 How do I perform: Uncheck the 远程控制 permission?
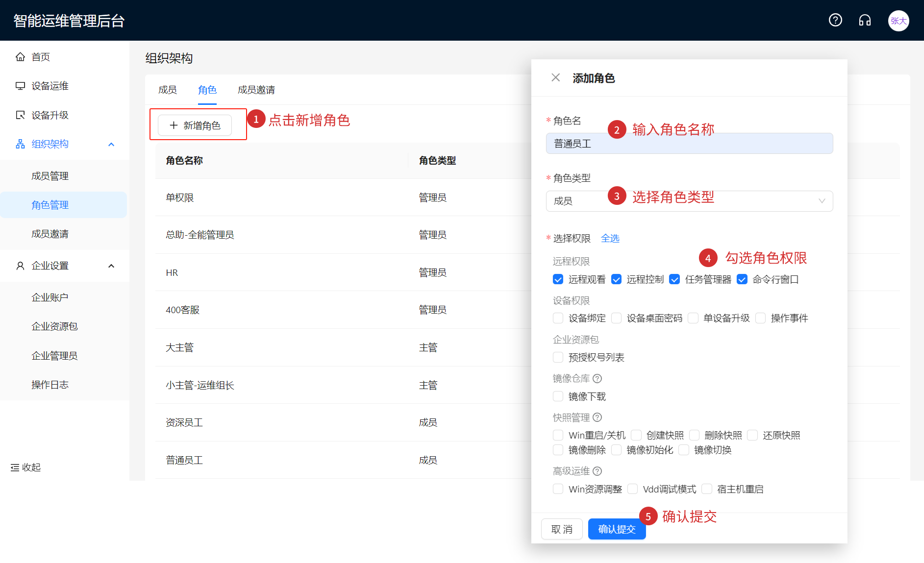pyautogui.click(x=616, y=279)
